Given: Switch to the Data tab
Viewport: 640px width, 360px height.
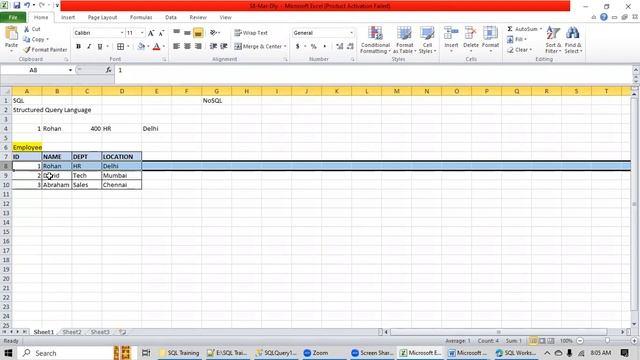Looking at the screenshot, I should (x=171, y=18).
